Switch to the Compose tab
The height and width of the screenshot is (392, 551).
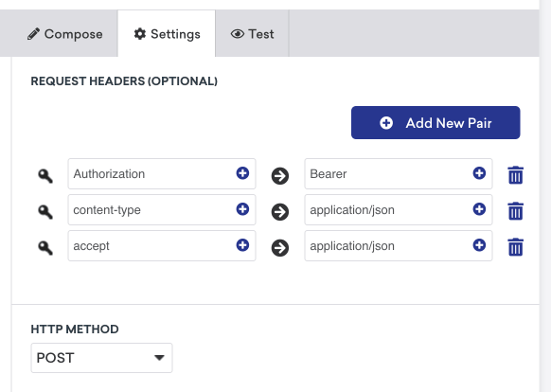[x=65, y=34]
